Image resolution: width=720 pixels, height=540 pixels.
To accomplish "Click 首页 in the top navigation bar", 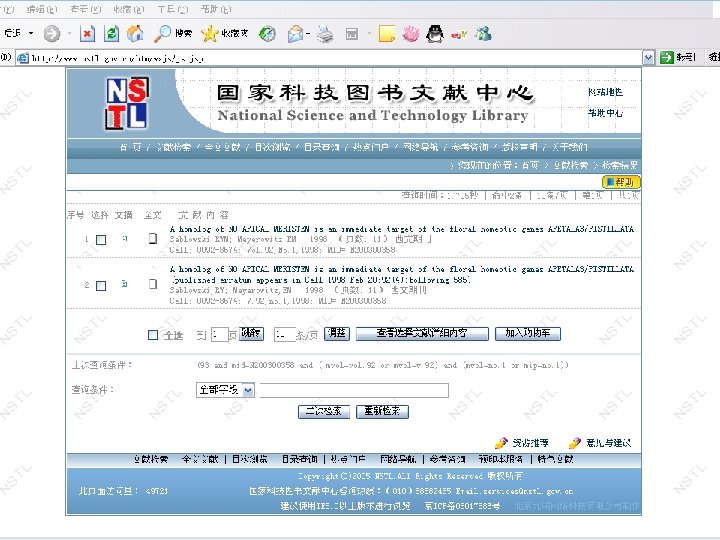I will (130, 147).
